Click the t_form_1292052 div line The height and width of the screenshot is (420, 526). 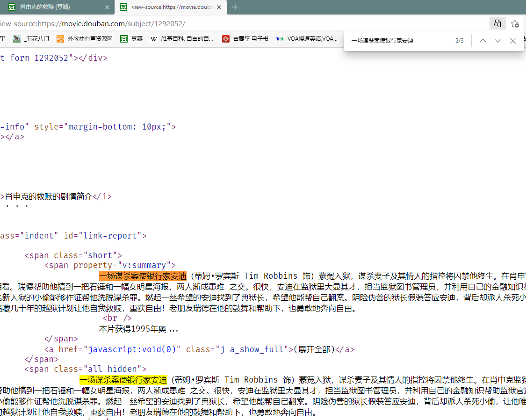pyautogui.click(x=54, y=58)
